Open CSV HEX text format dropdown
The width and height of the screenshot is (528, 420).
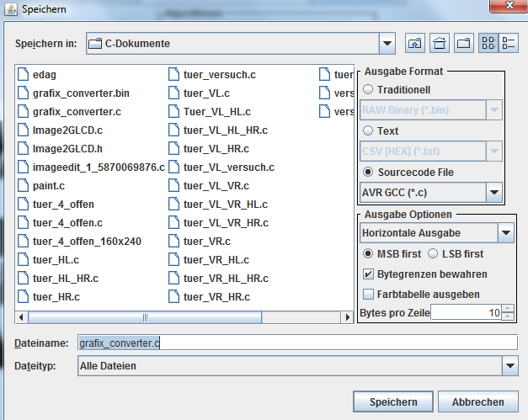pos(494,152)
